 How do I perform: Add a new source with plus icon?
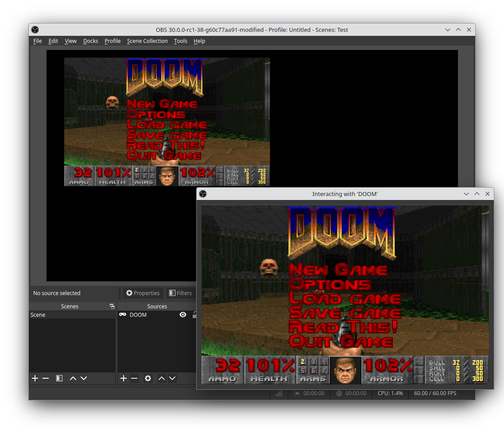124,378
